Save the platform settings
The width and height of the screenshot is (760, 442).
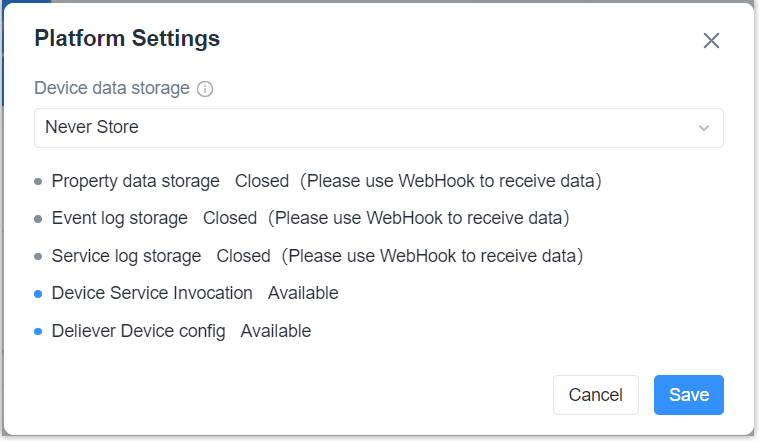[688, 395]
